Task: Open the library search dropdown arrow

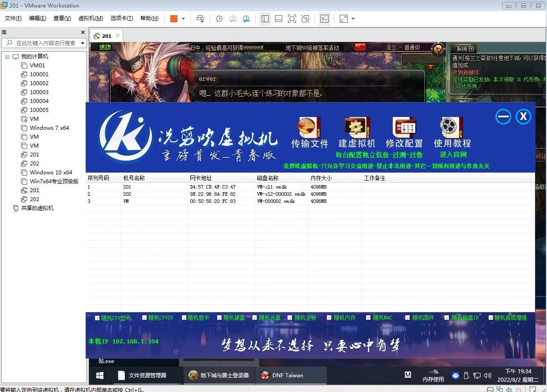Action: pyautogui.click(x=82, y=43)
